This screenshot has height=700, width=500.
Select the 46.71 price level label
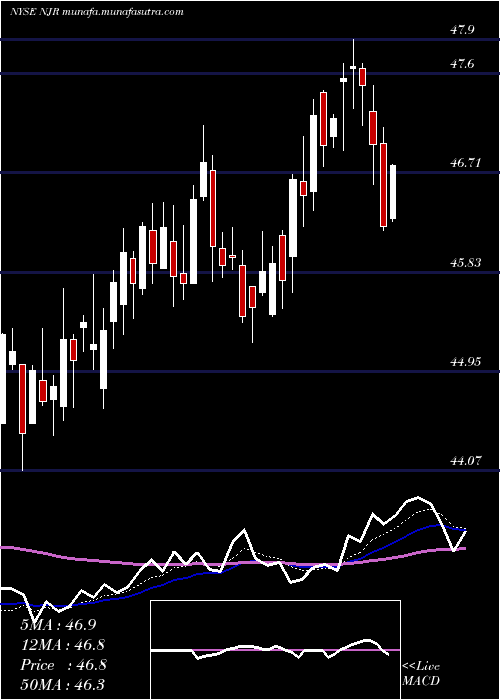pyautogui.click(x=466, y=163)
